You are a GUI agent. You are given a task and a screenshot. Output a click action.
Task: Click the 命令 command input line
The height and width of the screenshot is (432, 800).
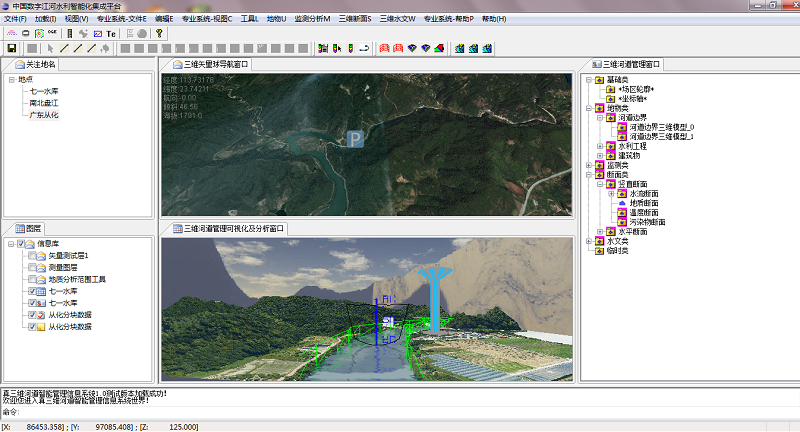(400, 412)
